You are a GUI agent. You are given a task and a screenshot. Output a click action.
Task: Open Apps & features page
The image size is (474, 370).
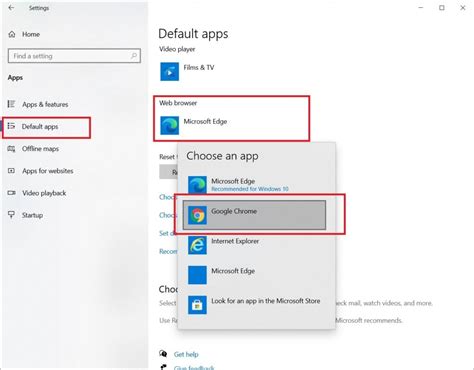coord(45,104)
